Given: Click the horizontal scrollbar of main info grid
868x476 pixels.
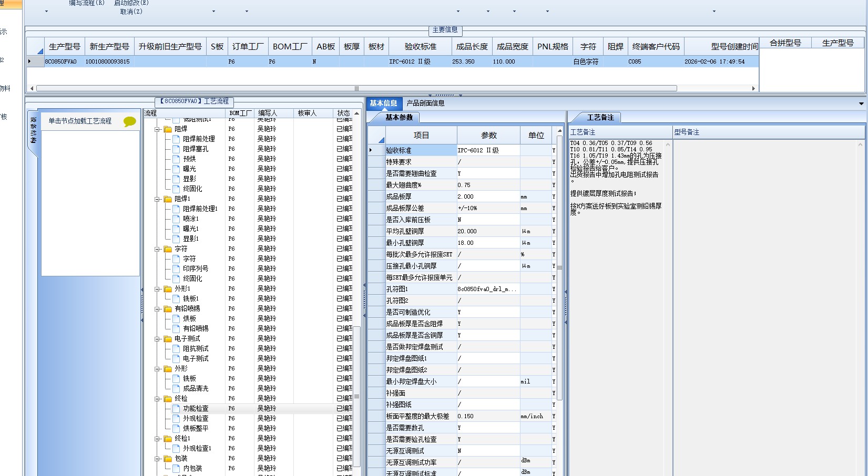Looking at the screenshot, I should (356, 88).
